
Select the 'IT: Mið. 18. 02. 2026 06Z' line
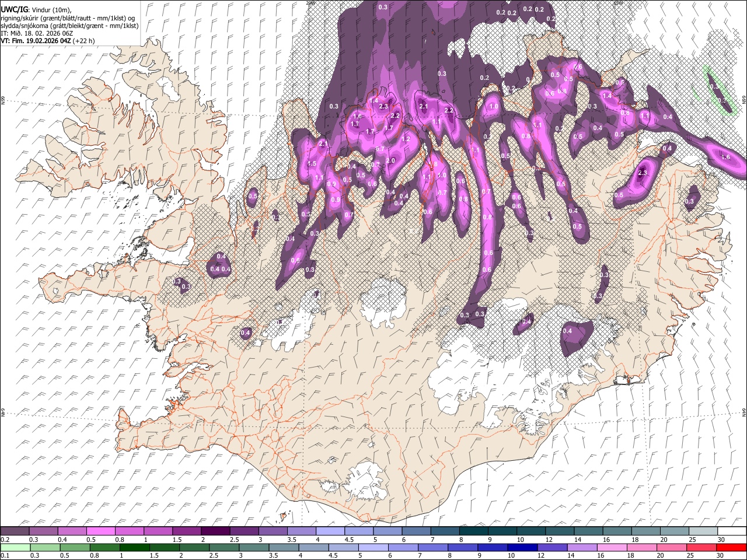[37, 33]
